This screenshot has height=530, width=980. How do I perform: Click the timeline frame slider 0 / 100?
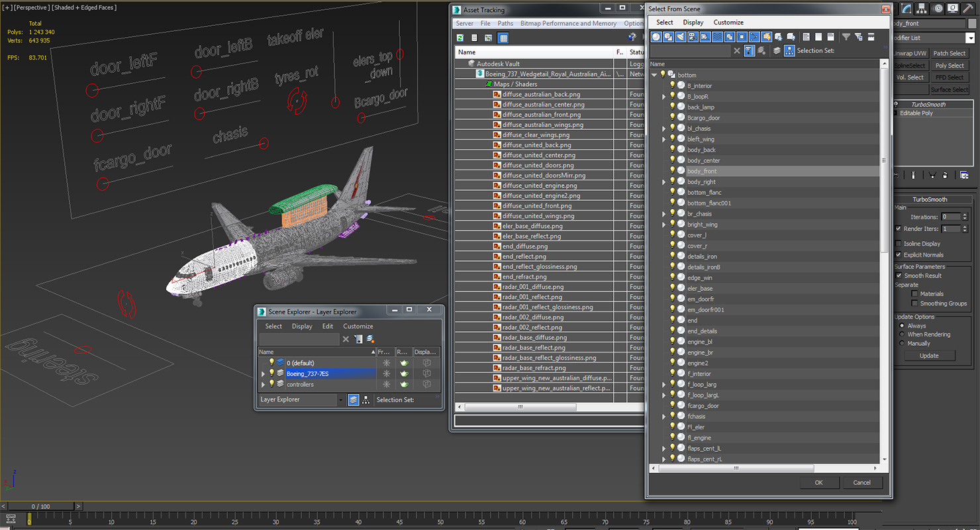(x=41, y=506)
